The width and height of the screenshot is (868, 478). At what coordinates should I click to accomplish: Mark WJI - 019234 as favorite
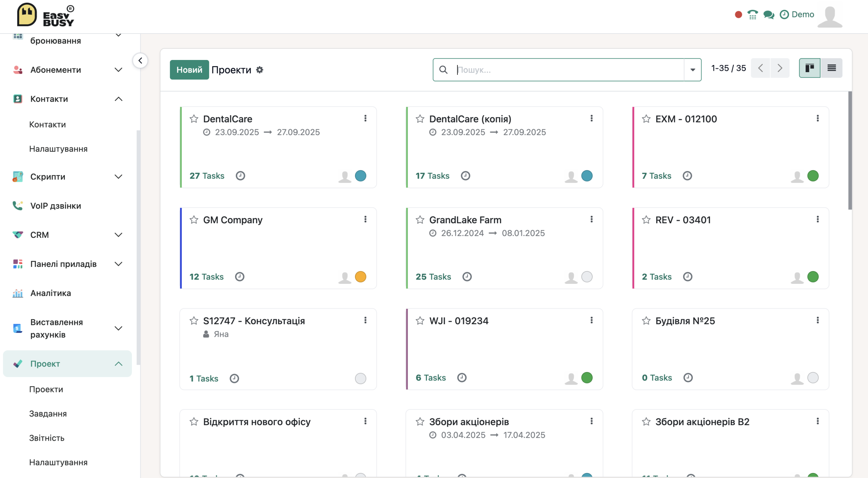coord(420,320)
